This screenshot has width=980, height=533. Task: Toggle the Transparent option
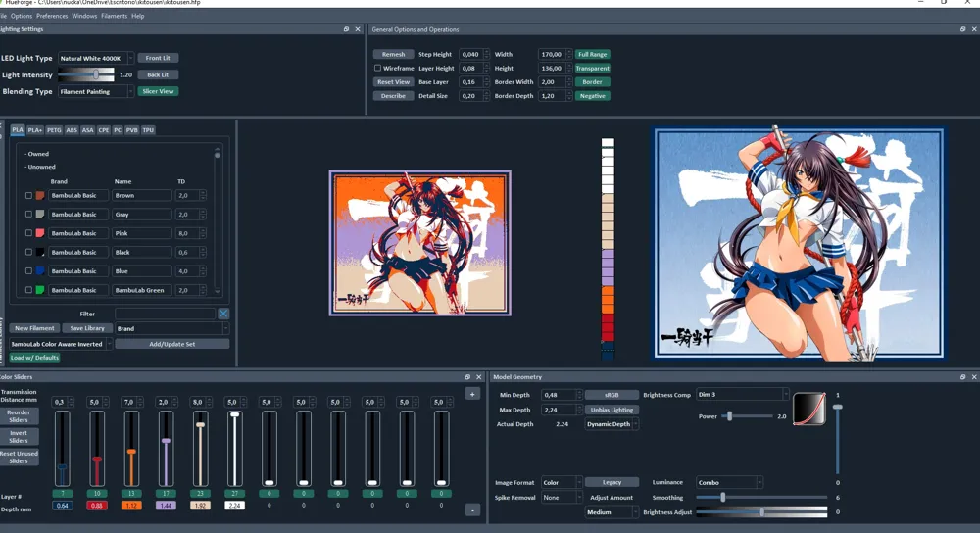[x=593, y=69]
